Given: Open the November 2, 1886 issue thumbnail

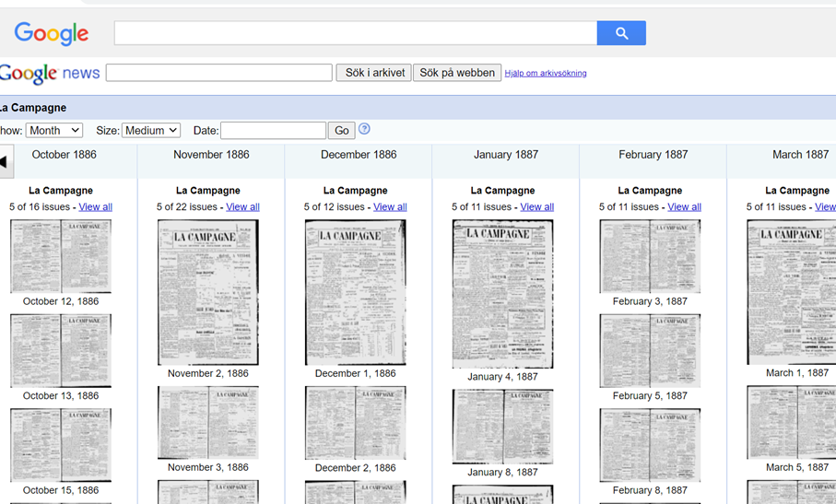Looking at the screenshot, I should [x=208, y=292].
